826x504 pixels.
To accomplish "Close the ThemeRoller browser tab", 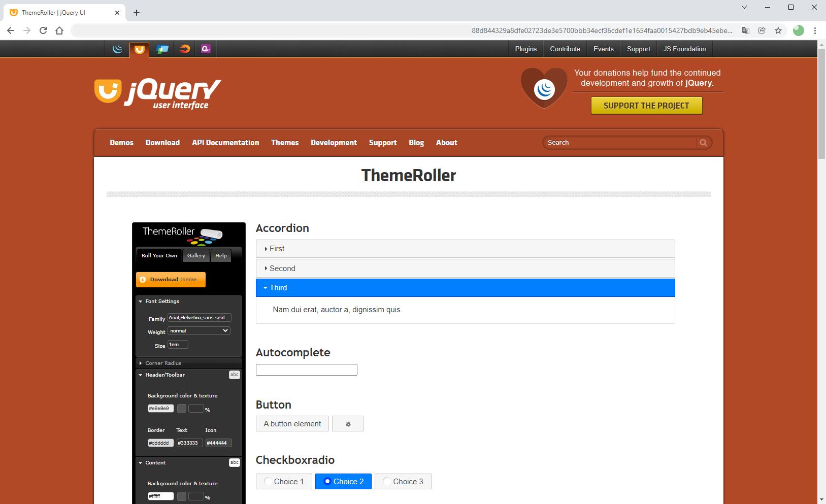I will click(x=117, y=13).
